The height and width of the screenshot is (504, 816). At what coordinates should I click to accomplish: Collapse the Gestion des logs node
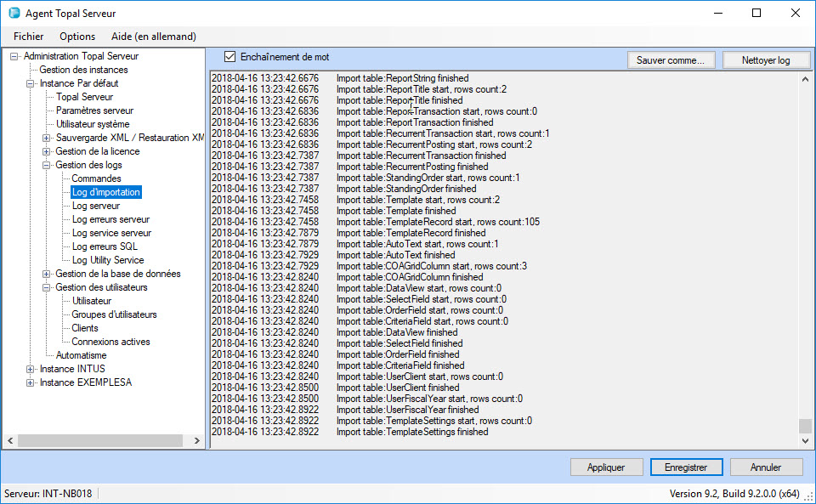pos(47,166)
